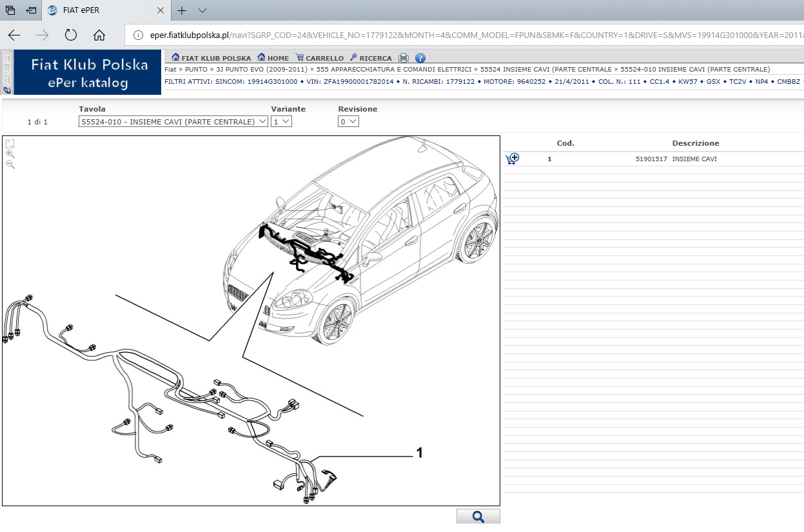Go to HOME in the ePER toolbar
Viewport: 804px width, 532px height.
coord(273,58)
